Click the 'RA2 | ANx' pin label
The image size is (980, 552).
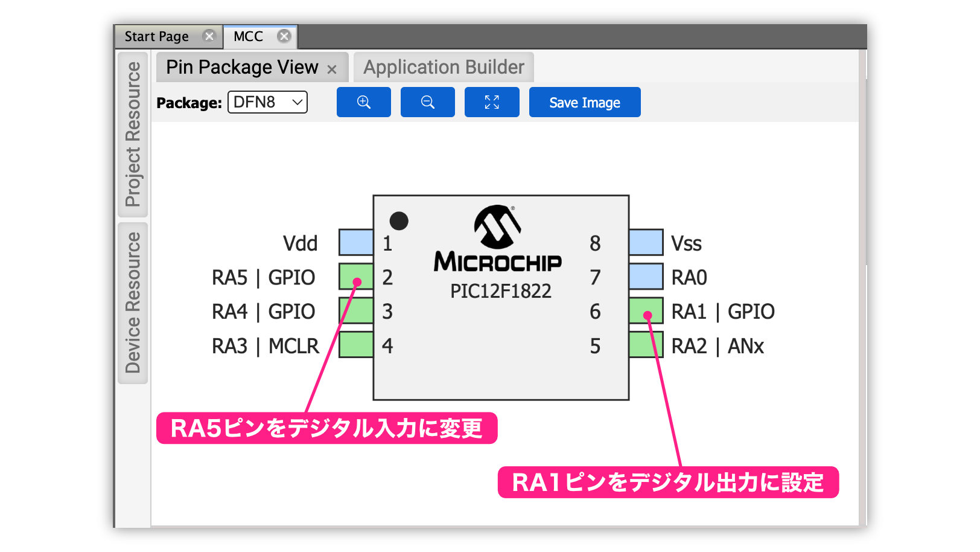[717, 346]
